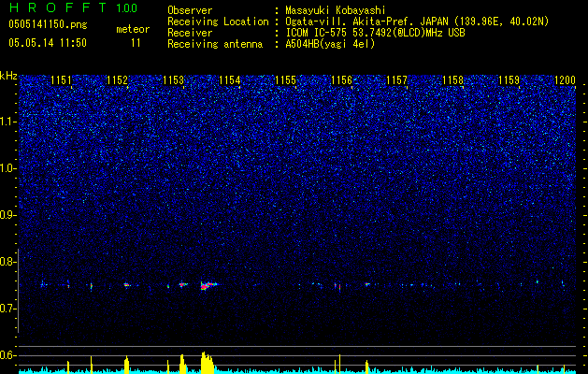Click the 1.0 kHz frequency axis label
The height and width of the screenshot is (374, 588).
tap(8, 168)
